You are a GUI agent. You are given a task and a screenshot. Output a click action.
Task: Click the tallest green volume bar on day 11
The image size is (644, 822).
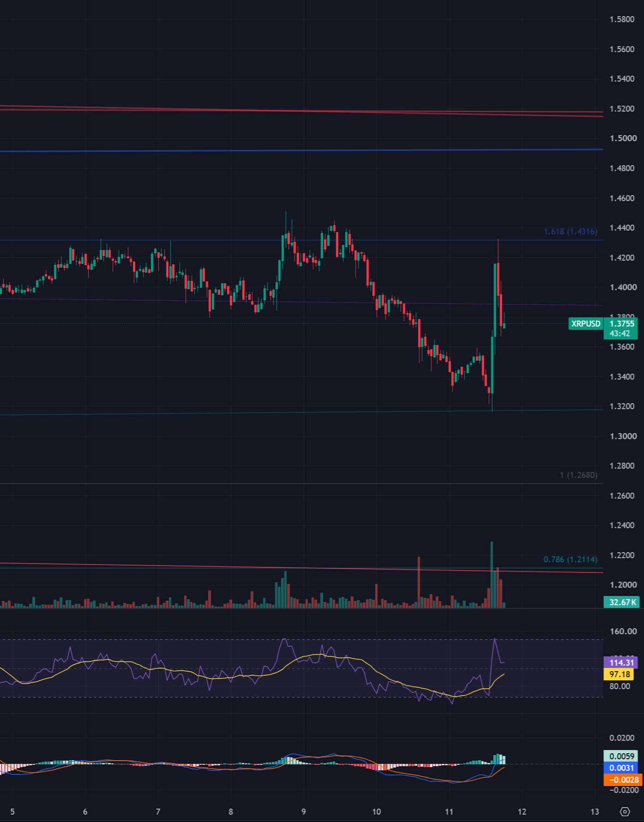pyautogui.click(x=492, y=575)
